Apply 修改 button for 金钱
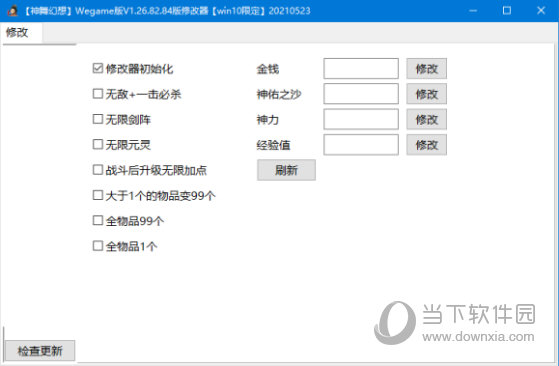This screenshot has width=559, height=366. [x=426, y=68]
